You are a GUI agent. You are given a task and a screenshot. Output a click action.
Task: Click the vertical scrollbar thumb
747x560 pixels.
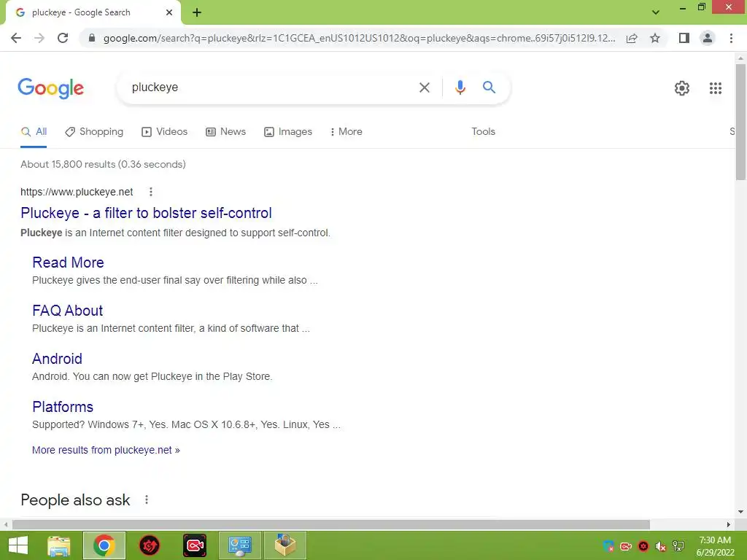pos(740,122)
